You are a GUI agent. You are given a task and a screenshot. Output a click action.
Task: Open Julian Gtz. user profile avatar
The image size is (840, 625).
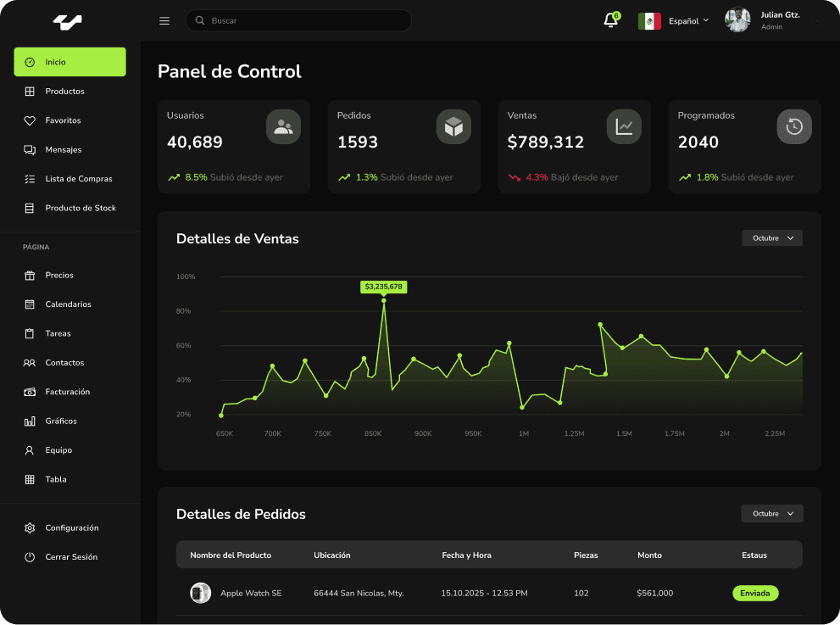(737, 20)
